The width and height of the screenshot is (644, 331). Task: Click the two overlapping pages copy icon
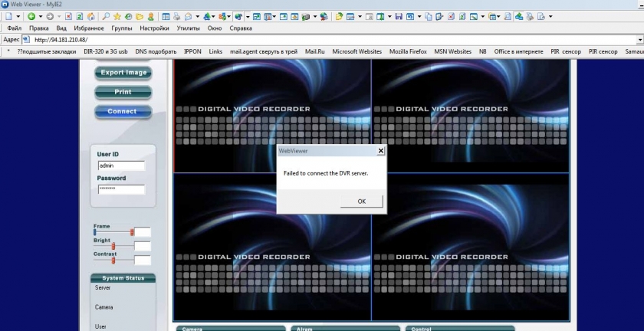point(429,16)
